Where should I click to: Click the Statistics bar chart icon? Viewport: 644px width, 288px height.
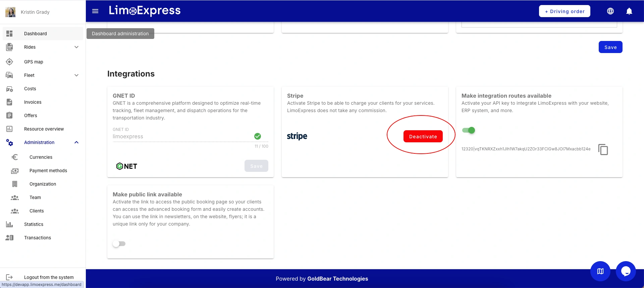click(9, 224)
